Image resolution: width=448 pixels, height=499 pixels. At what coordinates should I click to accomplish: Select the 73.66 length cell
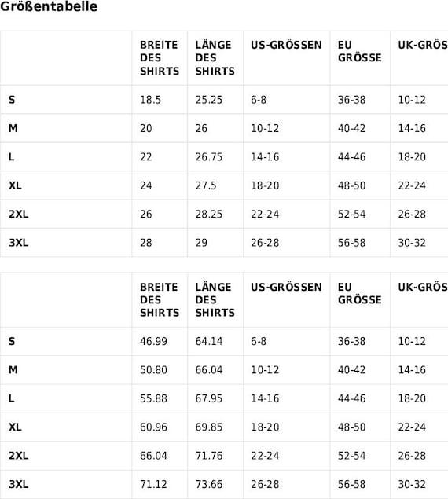click(209, 484)
